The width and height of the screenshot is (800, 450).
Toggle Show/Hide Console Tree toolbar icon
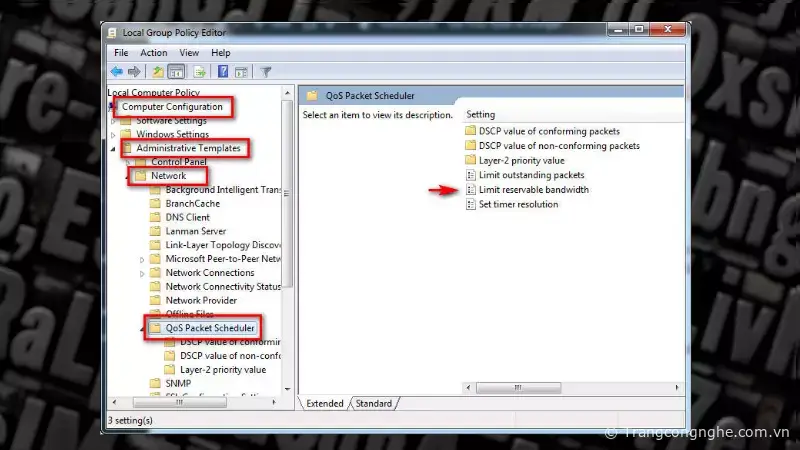coord(177,72)
